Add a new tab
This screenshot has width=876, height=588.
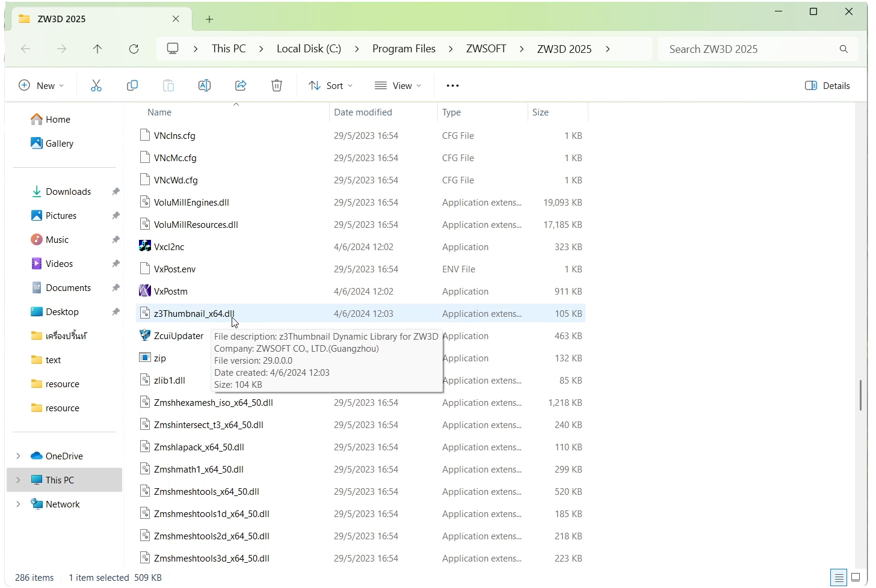209,19
